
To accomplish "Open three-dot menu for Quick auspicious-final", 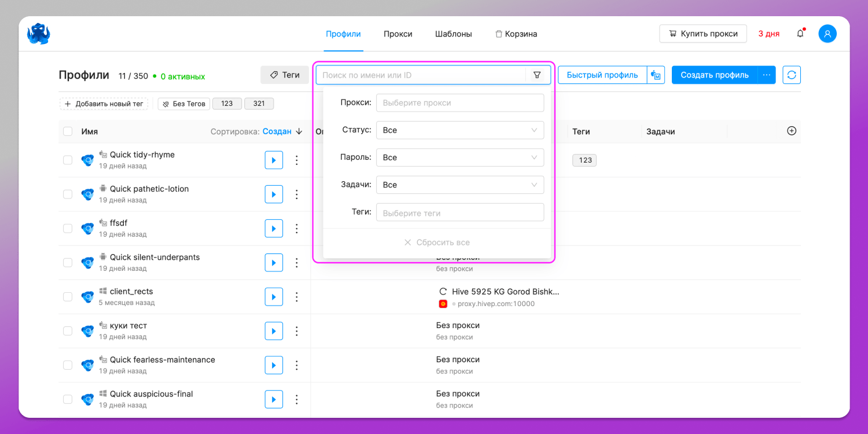I will click(297, 399).
